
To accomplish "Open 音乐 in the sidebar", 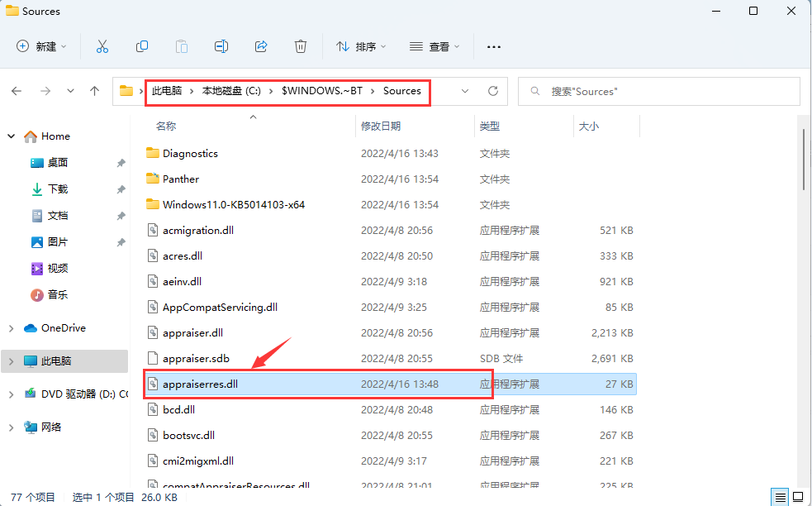I will pyautogui.click(x=49, y=295).
